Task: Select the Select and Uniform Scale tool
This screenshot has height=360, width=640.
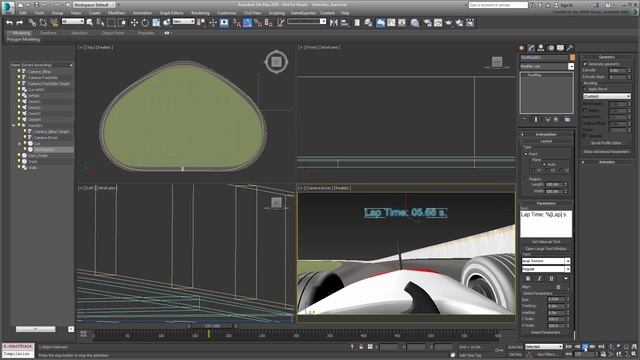Action: (156, 23)
